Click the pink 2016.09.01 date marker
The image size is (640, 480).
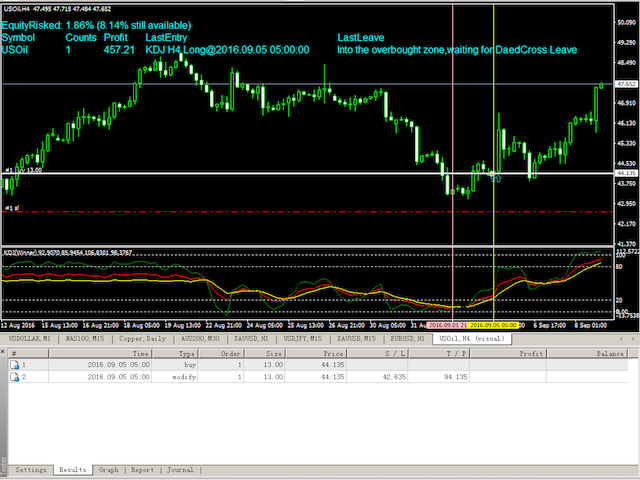(447, 325)
